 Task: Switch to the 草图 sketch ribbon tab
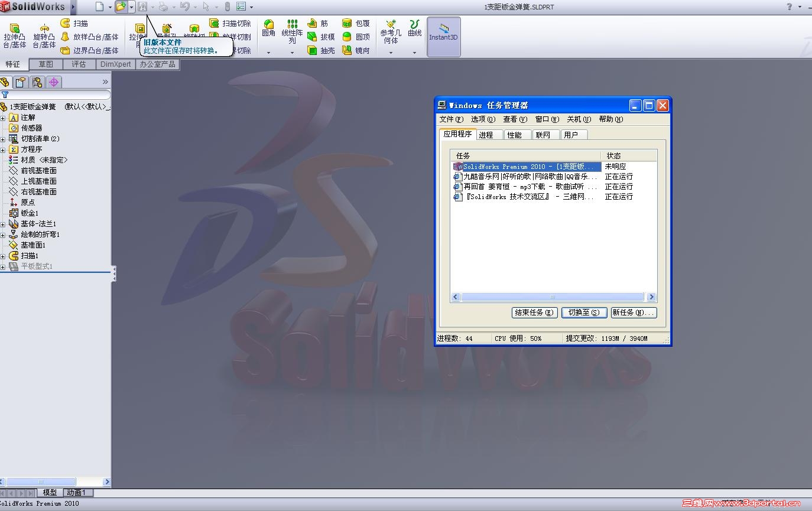46,64
